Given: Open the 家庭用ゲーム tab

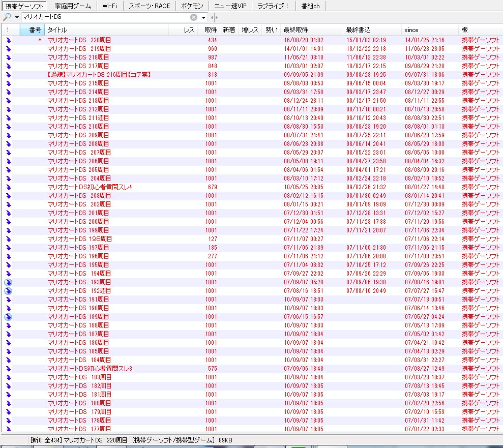Looking at the screenshot, I should pyautogui.click(x=73, y=6).
